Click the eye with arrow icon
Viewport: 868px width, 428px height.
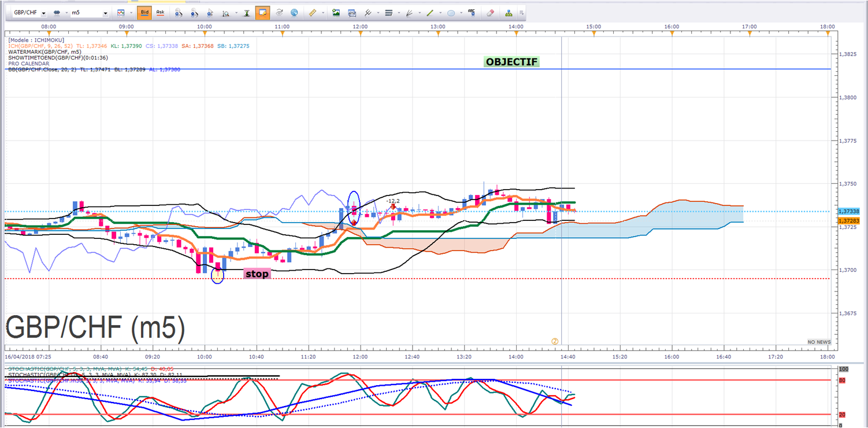click(x=279, y=13)
